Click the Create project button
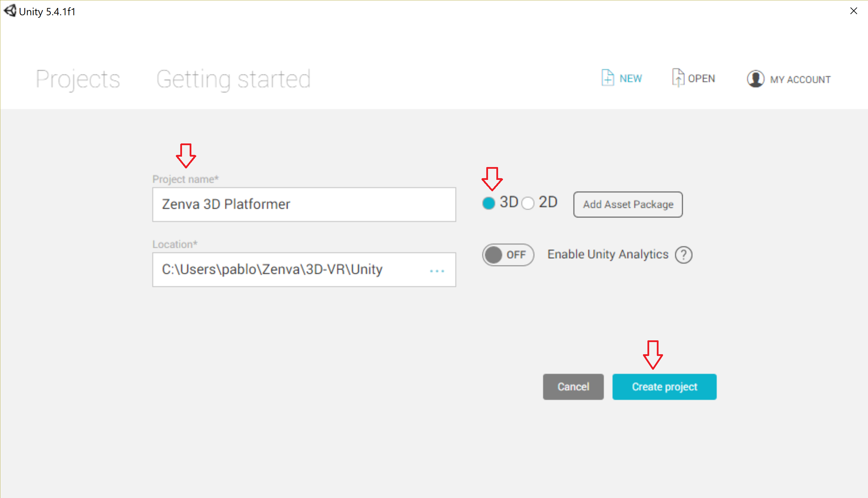The width and height of the screenshot is (868, 498). pyautogui.click(x=664, y=387)
